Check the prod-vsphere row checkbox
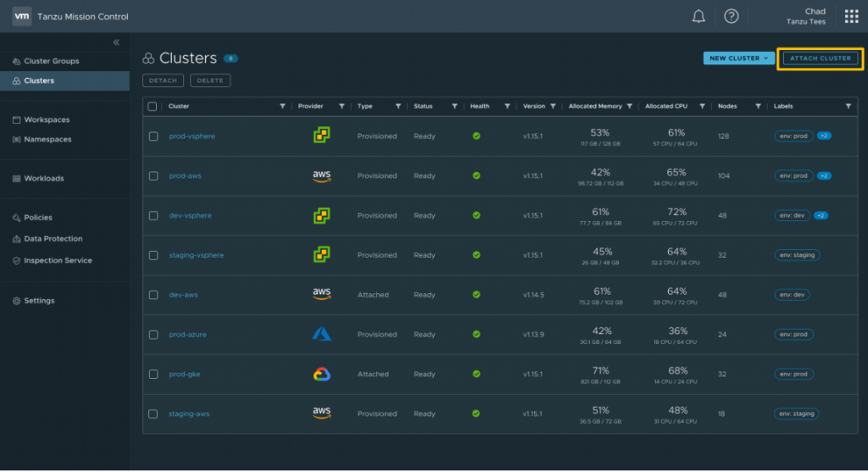The height and width of the screenshot is (472, 868). click(x=153, y=136)
